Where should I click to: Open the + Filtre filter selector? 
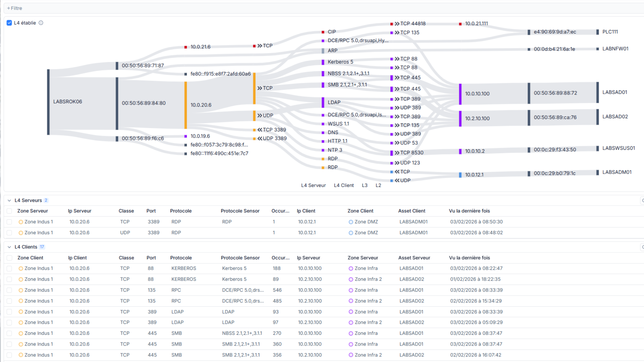tap(15, 8)
